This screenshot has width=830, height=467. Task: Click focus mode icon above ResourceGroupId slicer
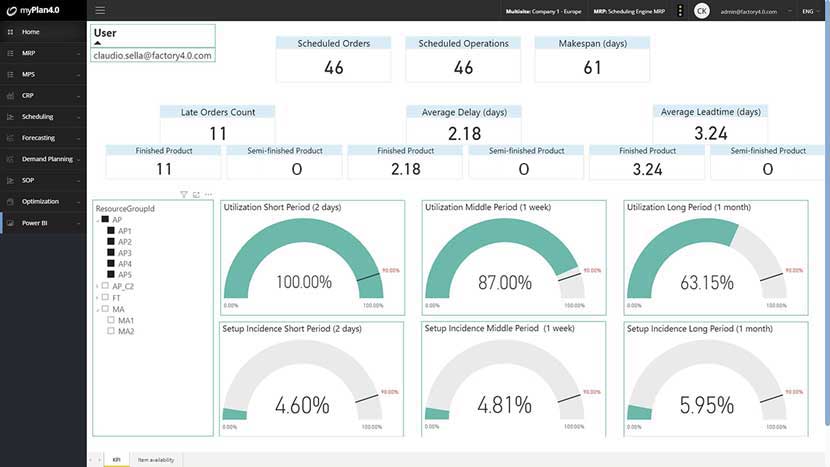pyautogui.click(x=196, y=194)
